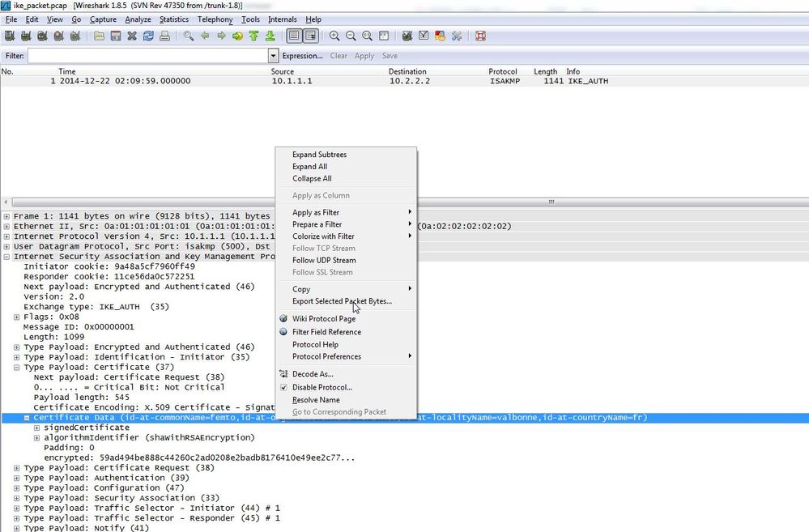Click the Reload capture file icon
Screen dimensions: 809x532
[148, 36]
